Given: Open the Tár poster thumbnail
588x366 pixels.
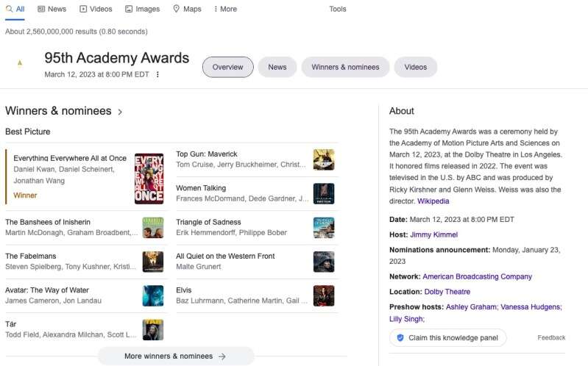Looking at the screenshot, I should 153,330.
